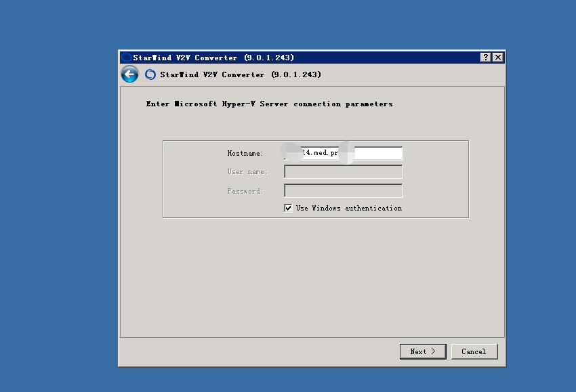
Task: Click the 'Use Windows authentication' label text
Action: (x=349, y=208)
